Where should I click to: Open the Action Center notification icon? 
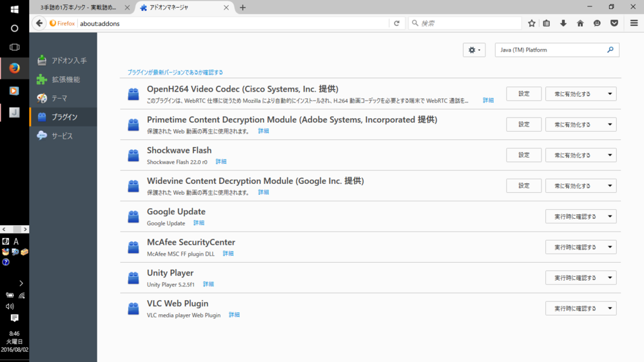[14, 318]
